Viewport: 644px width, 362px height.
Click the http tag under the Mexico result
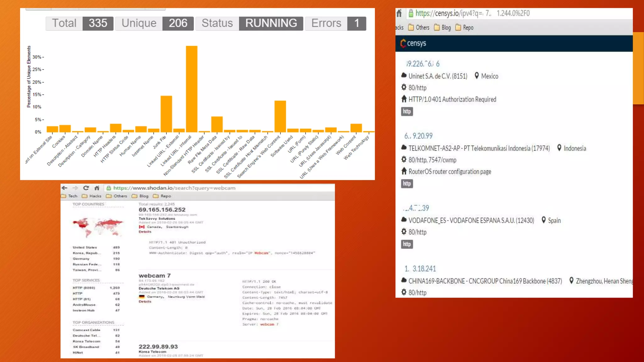407,112
